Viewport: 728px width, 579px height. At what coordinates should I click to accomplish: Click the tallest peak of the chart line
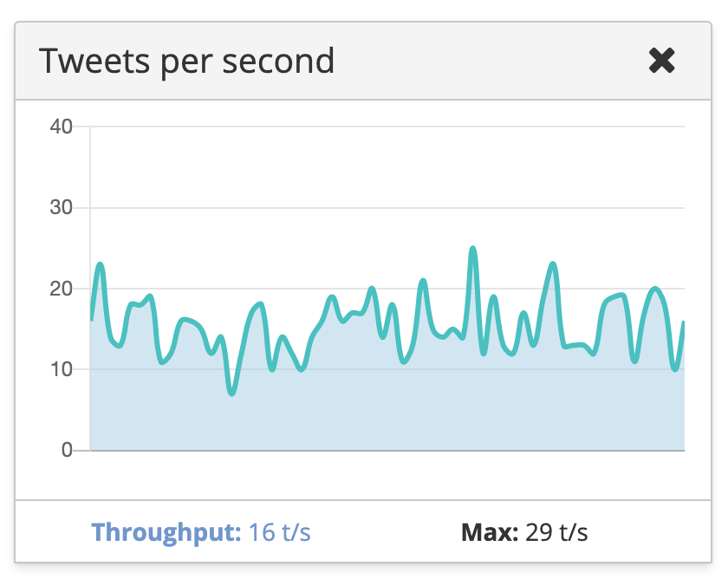click(x=473, y=249)
